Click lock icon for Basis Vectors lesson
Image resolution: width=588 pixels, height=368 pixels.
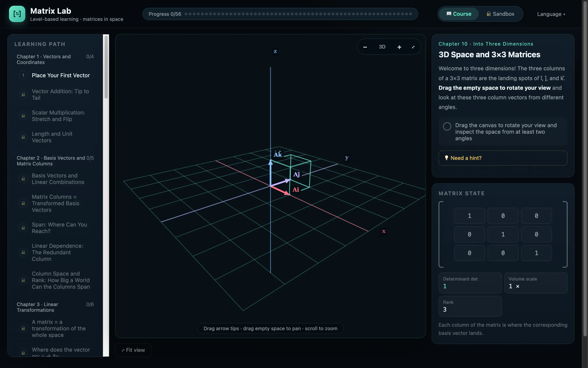(x=23, y=179)
